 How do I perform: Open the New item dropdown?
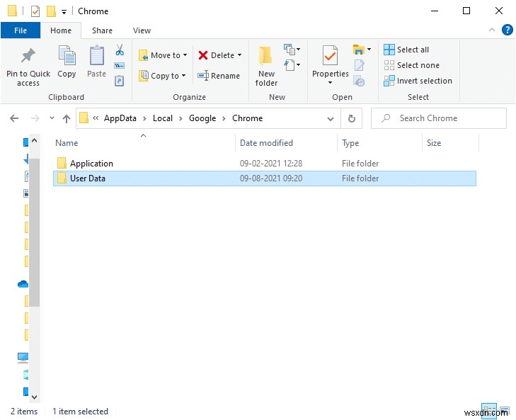click(292, 50)
